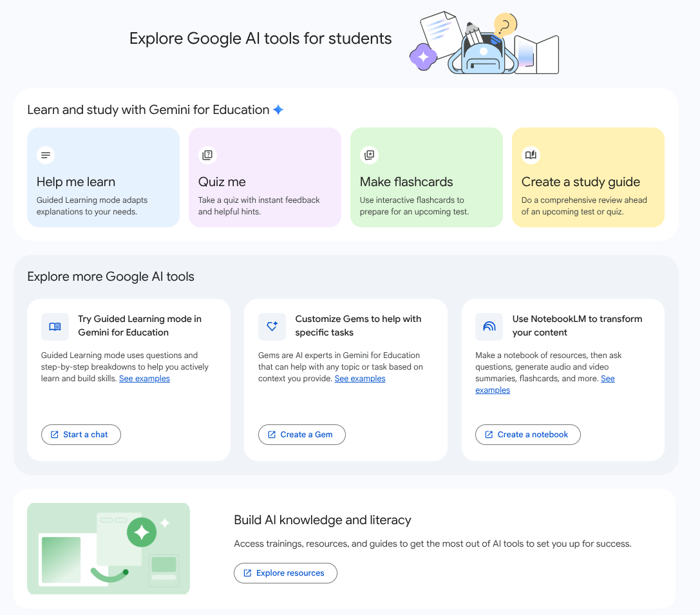Open See examples for NotebookLM
This screenshot has width=700, height=615.
tap(493, 390)
